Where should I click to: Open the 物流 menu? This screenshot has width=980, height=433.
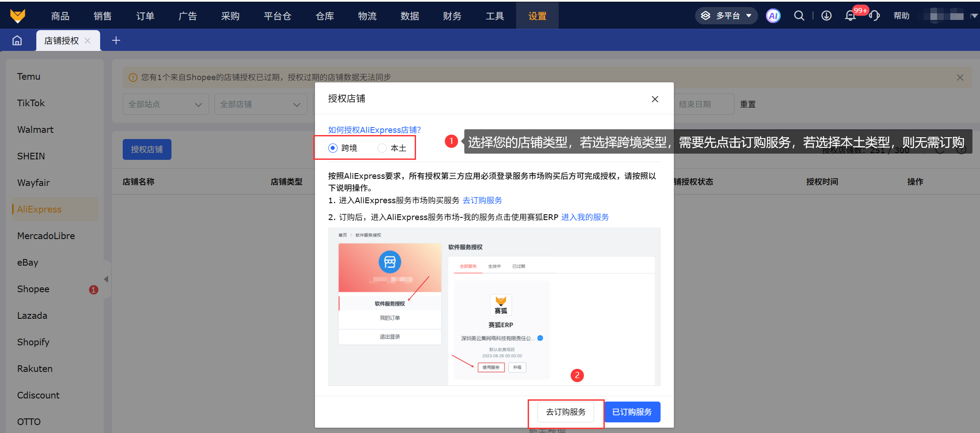pos(367,16)
